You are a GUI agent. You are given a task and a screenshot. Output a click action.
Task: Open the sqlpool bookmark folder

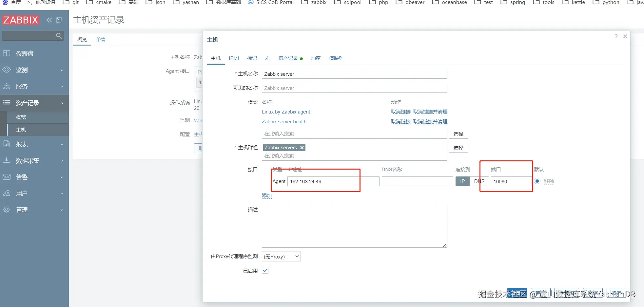pos(348,2)
